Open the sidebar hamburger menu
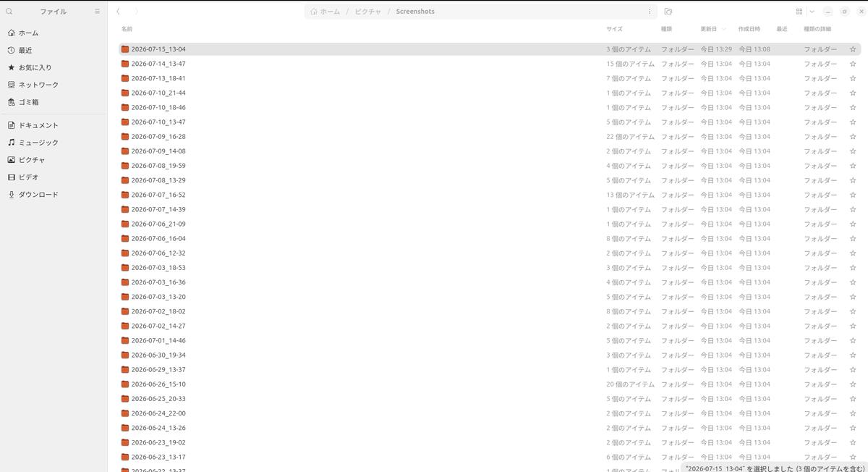This screenshot has height=472, width=868. (x=98, y=12)
